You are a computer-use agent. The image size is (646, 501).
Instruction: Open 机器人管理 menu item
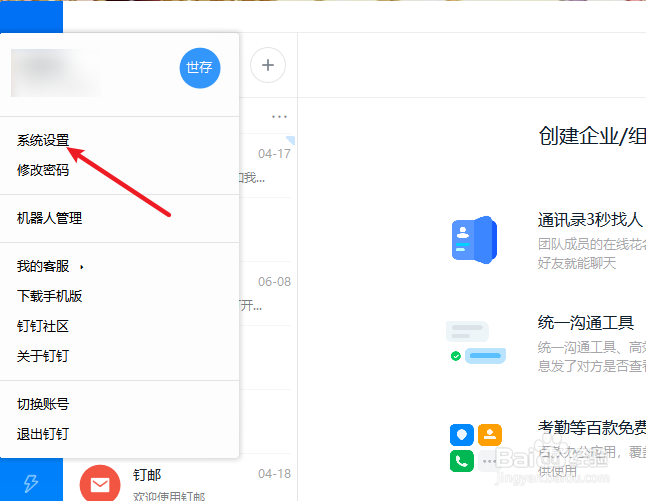(49, 218)
